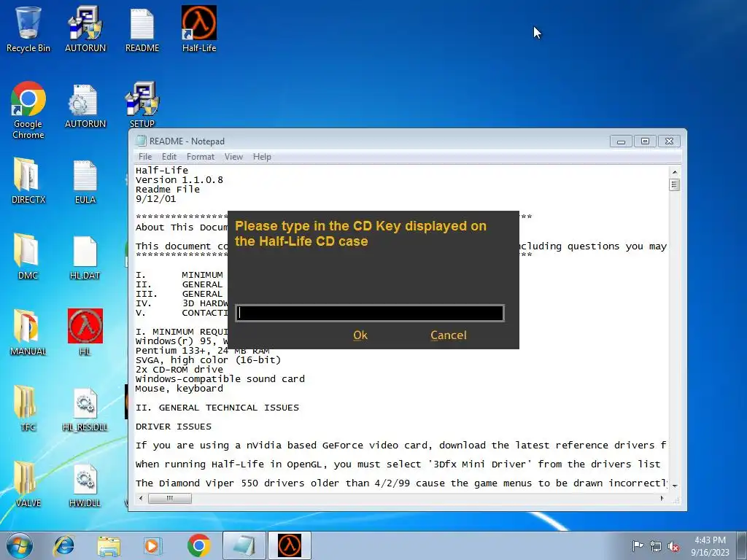Open Action Center flag in system tray

(637, 545)
